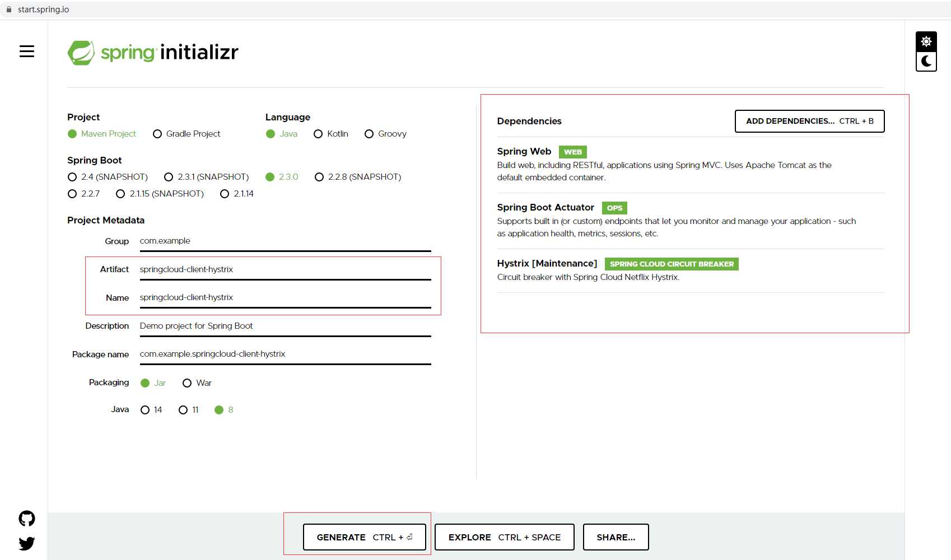Click the Package name input field
Viewport: 951px width, 560px height.
(x=285, y=354)
